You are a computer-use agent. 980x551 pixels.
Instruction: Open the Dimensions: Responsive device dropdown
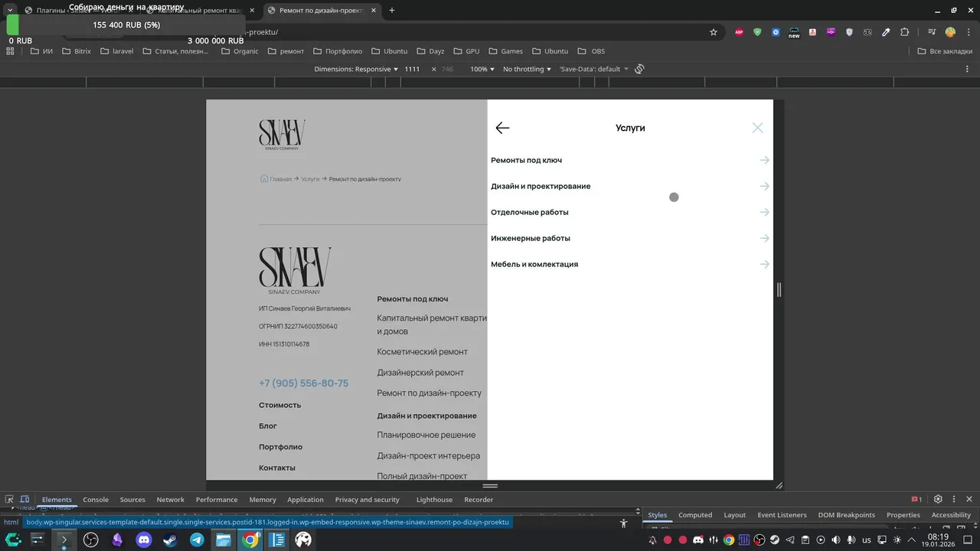[356, 69]
